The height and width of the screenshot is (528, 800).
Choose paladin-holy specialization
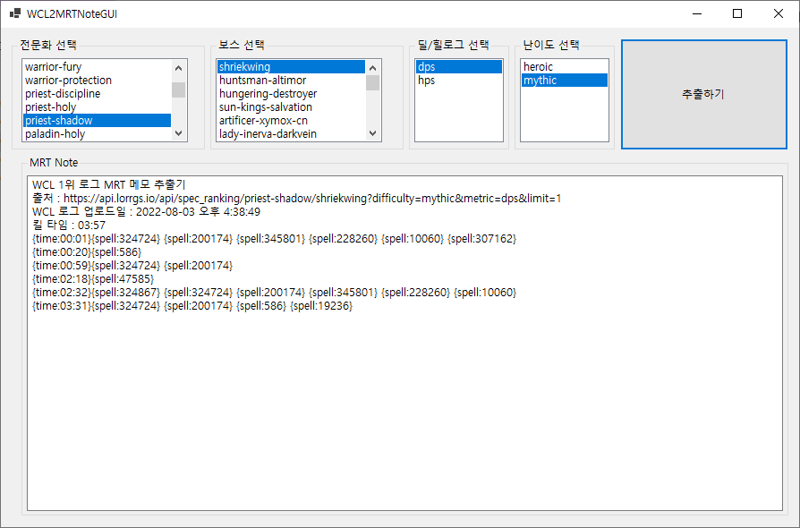click(x=97, y=134)
